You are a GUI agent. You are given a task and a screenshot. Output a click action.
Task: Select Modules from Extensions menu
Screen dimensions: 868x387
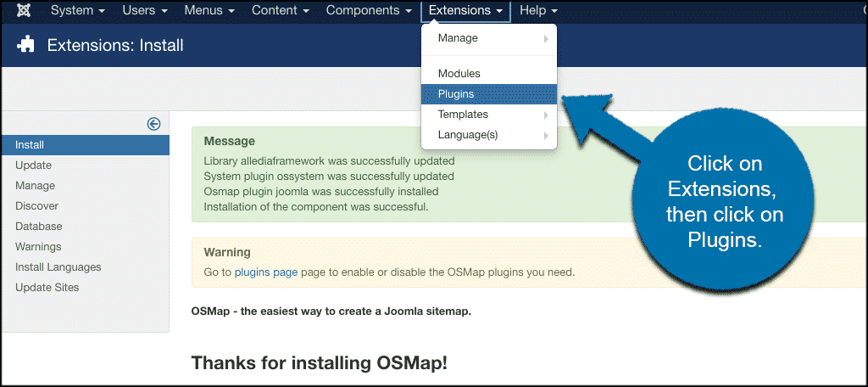pos(489,74)
